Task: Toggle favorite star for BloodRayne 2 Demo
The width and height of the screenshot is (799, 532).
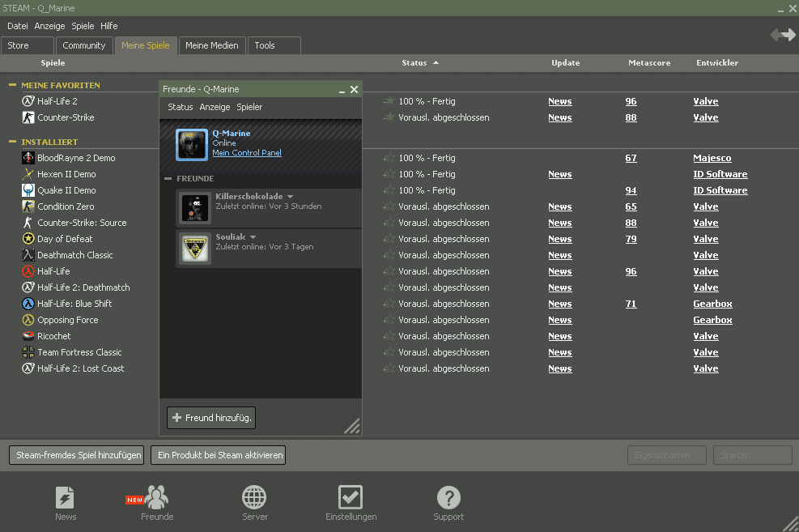Action: 389,158
